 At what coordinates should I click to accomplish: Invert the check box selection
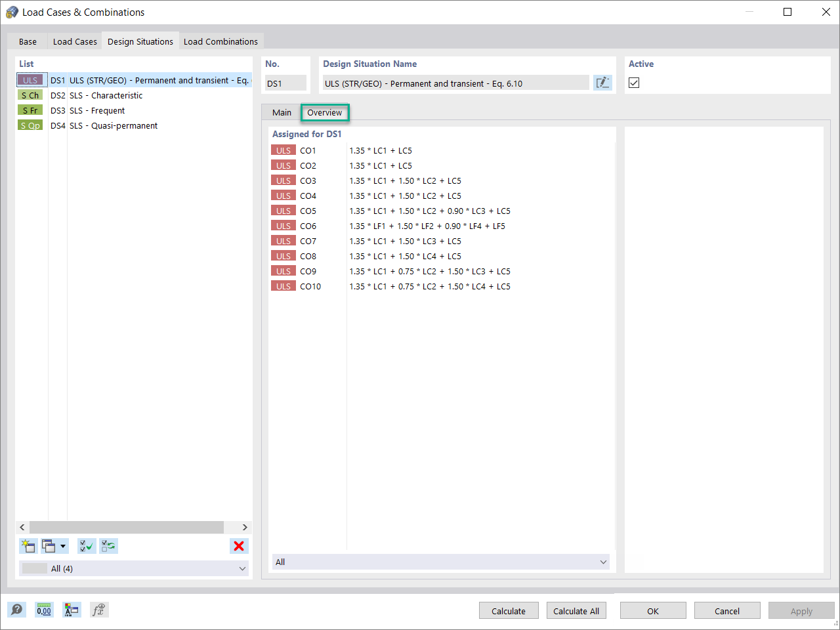[x=108, y=545]
